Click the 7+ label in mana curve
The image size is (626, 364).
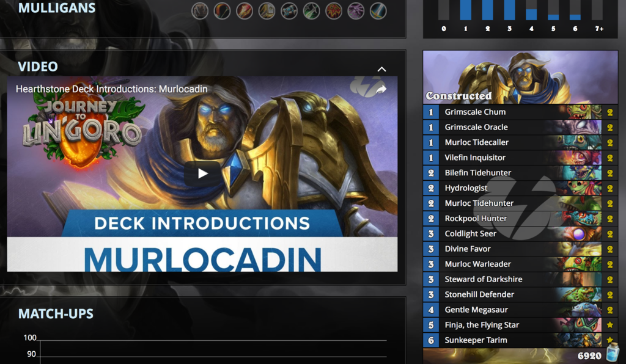tap(599, 29)
